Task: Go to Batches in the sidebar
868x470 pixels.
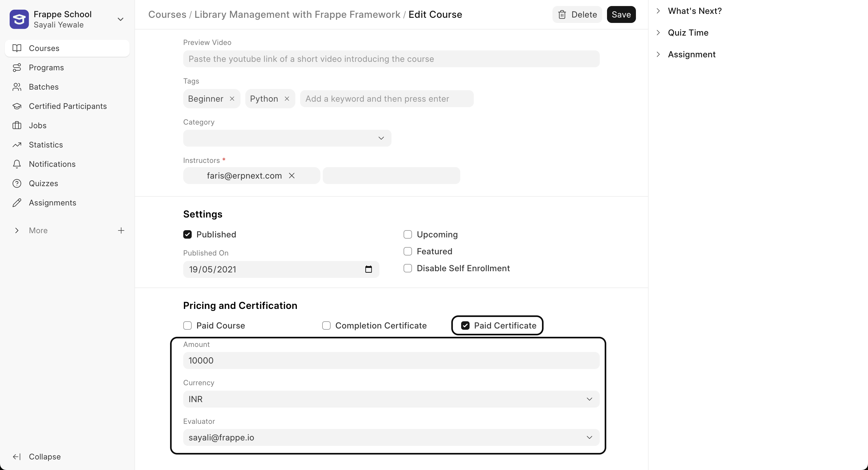Action: coord(44,87)
